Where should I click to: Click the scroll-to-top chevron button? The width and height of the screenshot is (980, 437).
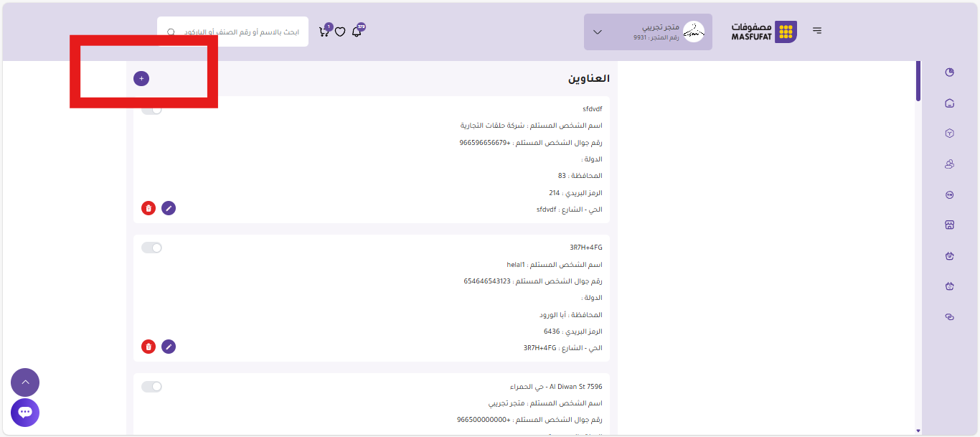pyautogui.click(x=25, y=382)
